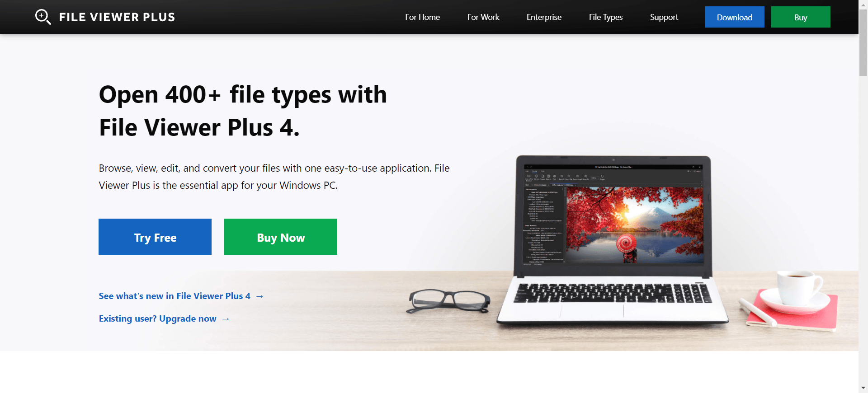Open the File Viewer Plus home logo text
The height and width of the screenshot is (393, 868).
pos(117,17)
